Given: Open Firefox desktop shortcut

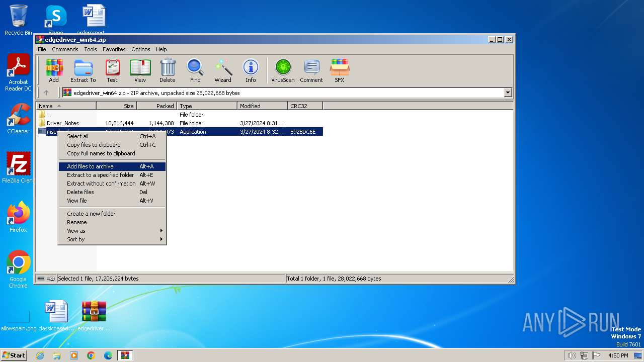Looking at the screenshot, I should click(18, 217).
